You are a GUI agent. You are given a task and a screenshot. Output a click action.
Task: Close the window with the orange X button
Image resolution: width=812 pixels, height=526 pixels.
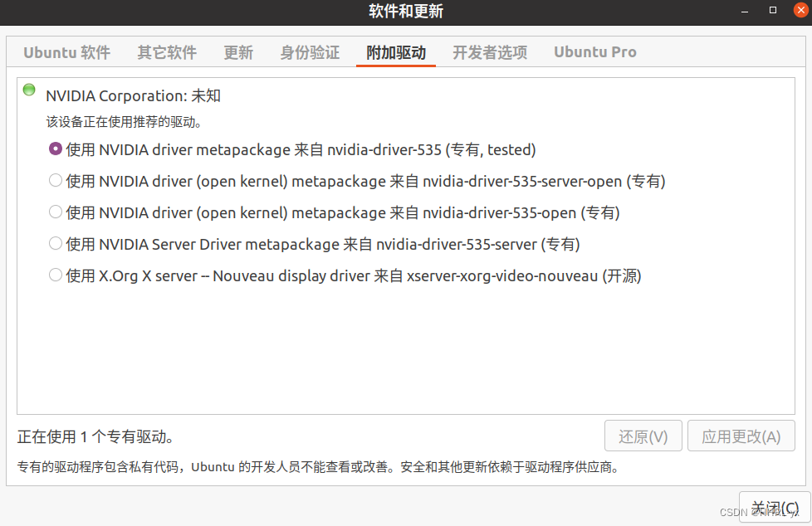point(800,10)
